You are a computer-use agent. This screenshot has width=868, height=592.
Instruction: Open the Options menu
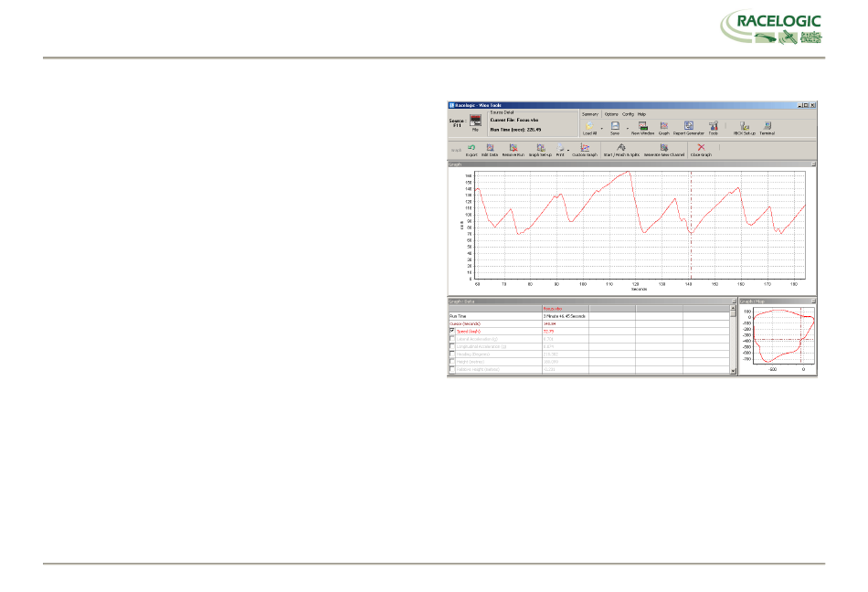click(x=611, y=114)
